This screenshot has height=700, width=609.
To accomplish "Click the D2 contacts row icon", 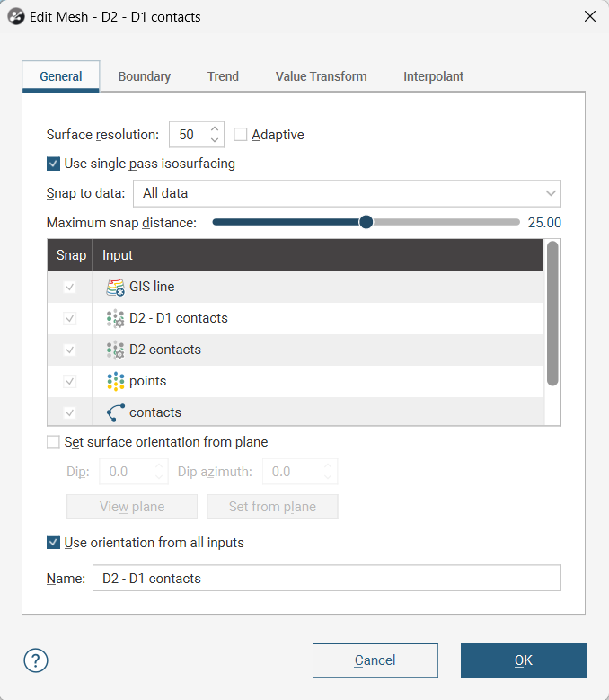I will coord(115,350).
